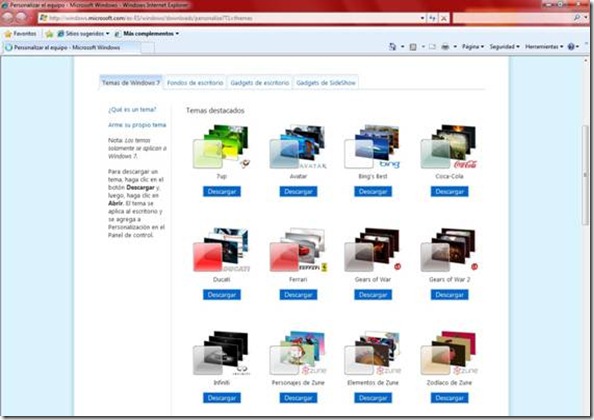The height and width of the screenshot is (420, 594).
Task: Open the Página menu
Action: click(472, 47)
